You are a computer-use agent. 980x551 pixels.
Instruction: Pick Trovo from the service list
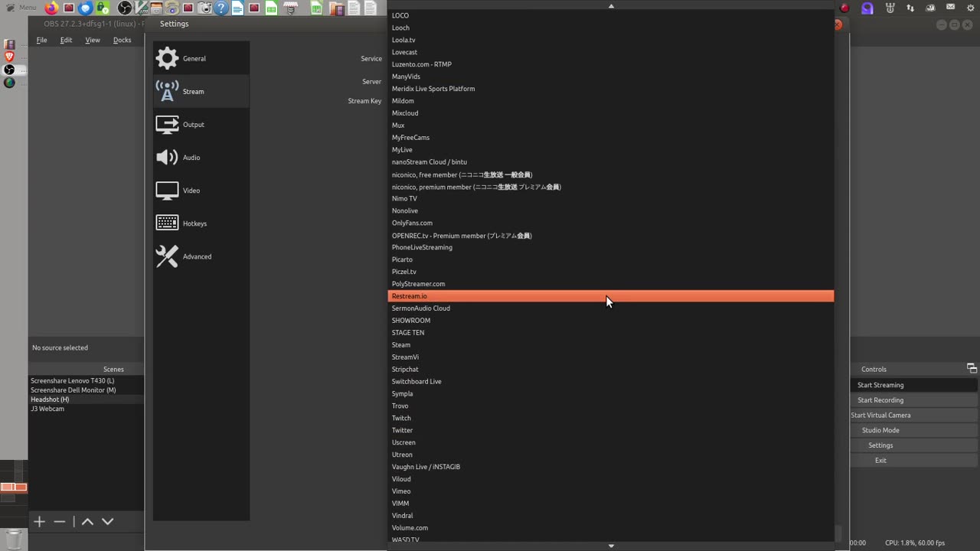(611, 406)
